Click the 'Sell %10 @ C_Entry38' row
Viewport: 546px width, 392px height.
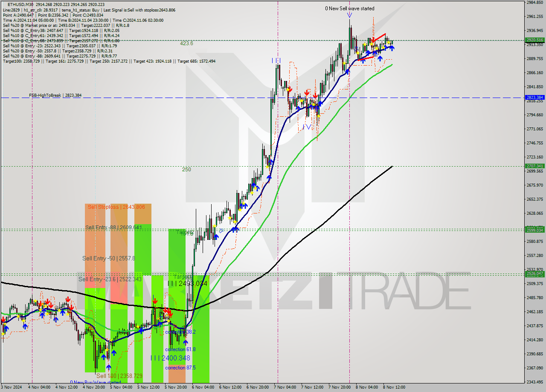coord(61,30)
